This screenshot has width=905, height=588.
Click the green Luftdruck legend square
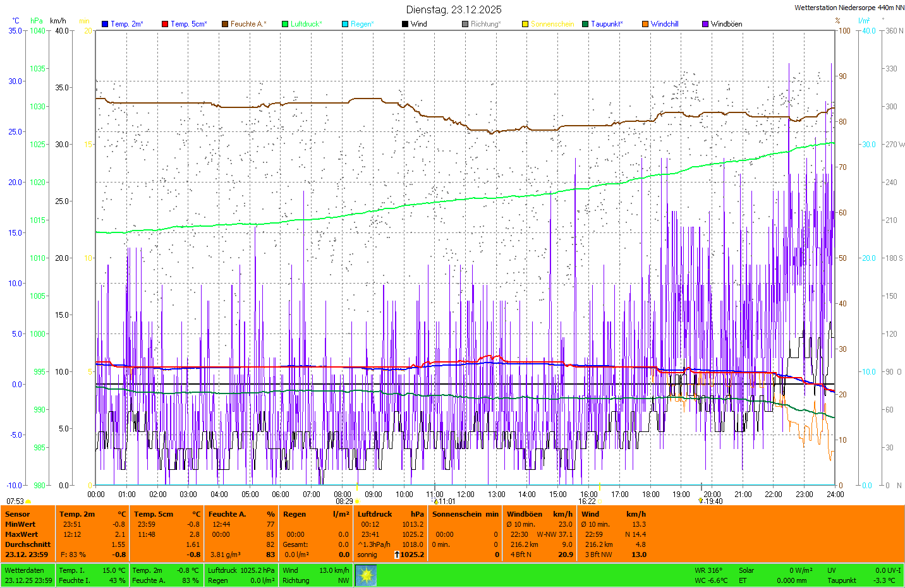point(285,24)
